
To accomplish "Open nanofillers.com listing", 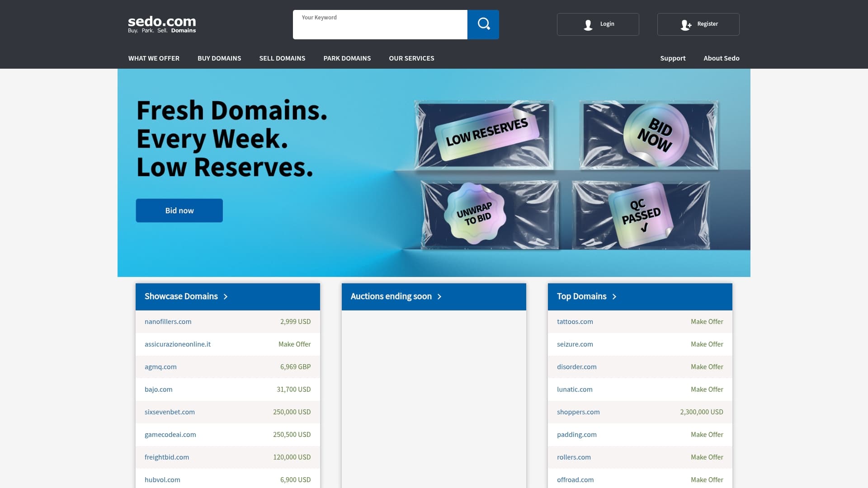I will 168,322.
